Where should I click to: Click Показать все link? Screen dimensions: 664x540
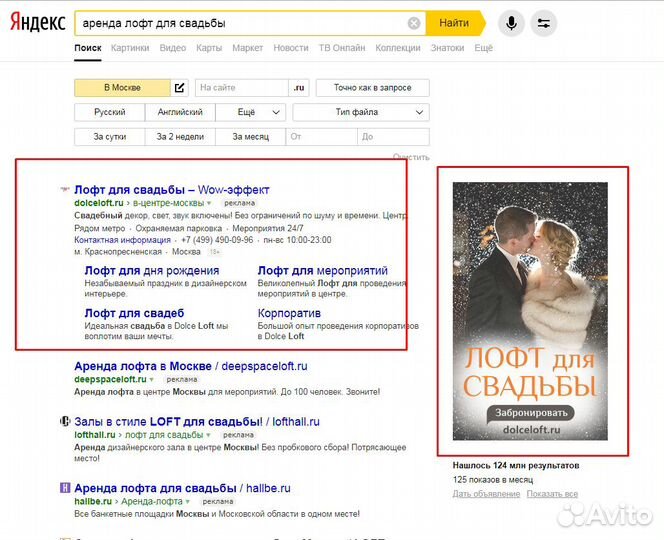(x=552, y=494)
